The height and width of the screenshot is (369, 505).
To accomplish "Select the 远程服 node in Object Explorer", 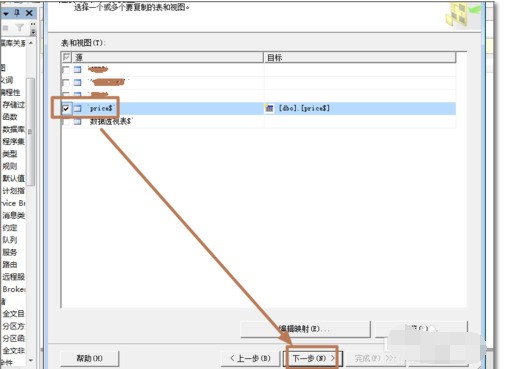I will point(13,277).
